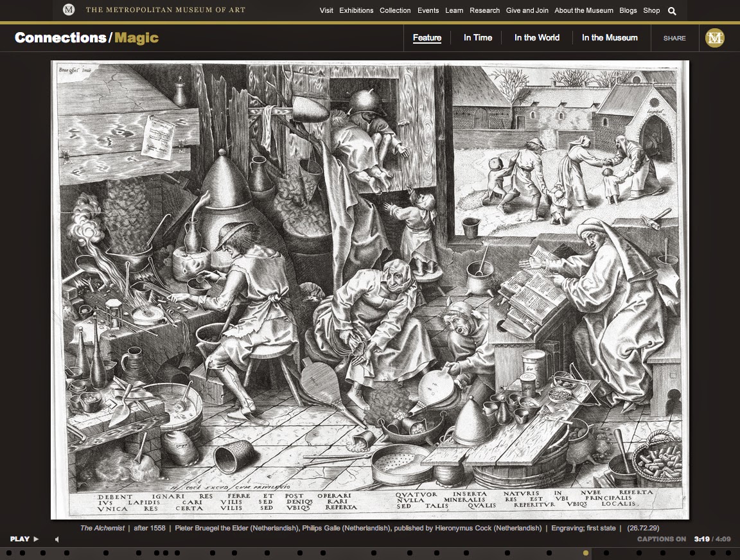Go to Connections home link
The height and width of the screenshot is (560, 740).
[x=60, y=38]
